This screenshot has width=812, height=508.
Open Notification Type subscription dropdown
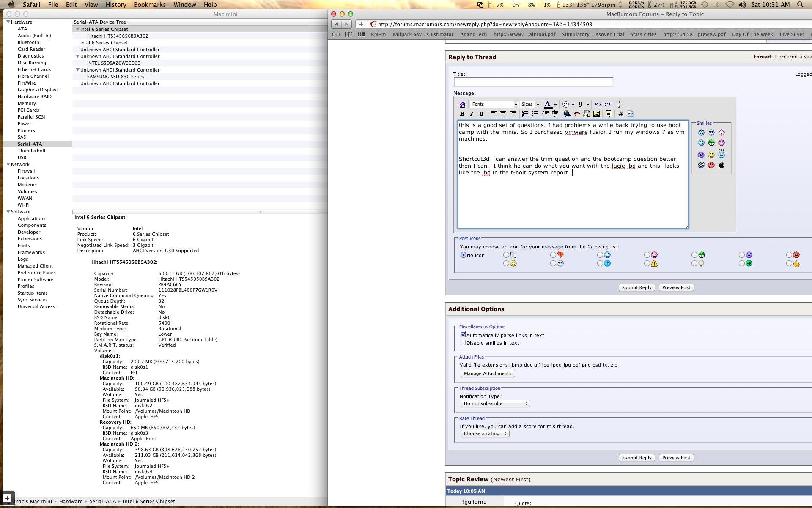point(495,403)
